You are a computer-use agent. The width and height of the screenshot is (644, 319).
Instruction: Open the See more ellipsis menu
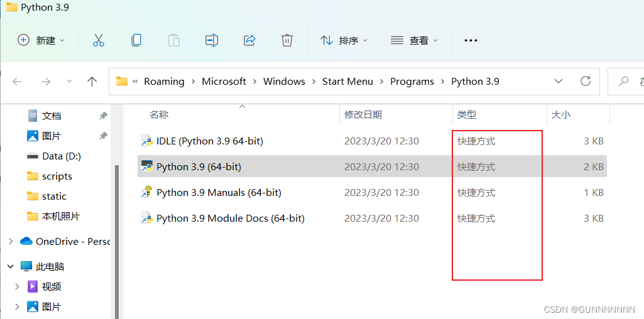471,40
